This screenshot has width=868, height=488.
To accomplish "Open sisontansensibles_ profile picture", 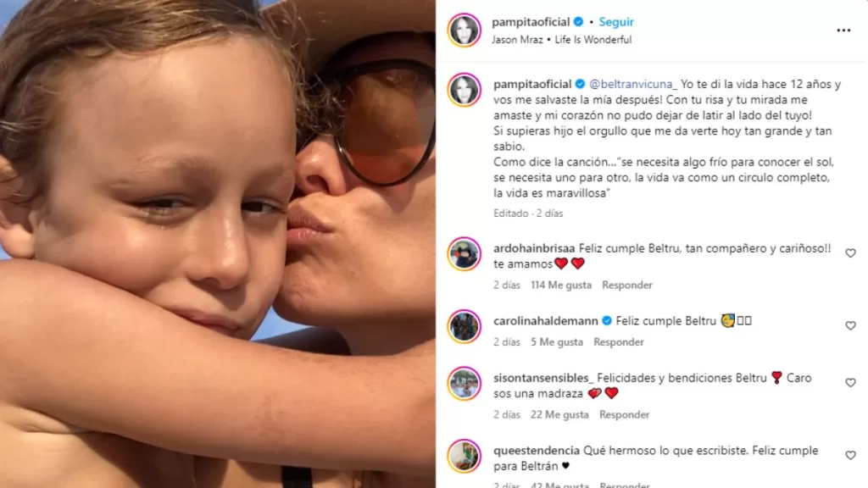I will [464, 384].
